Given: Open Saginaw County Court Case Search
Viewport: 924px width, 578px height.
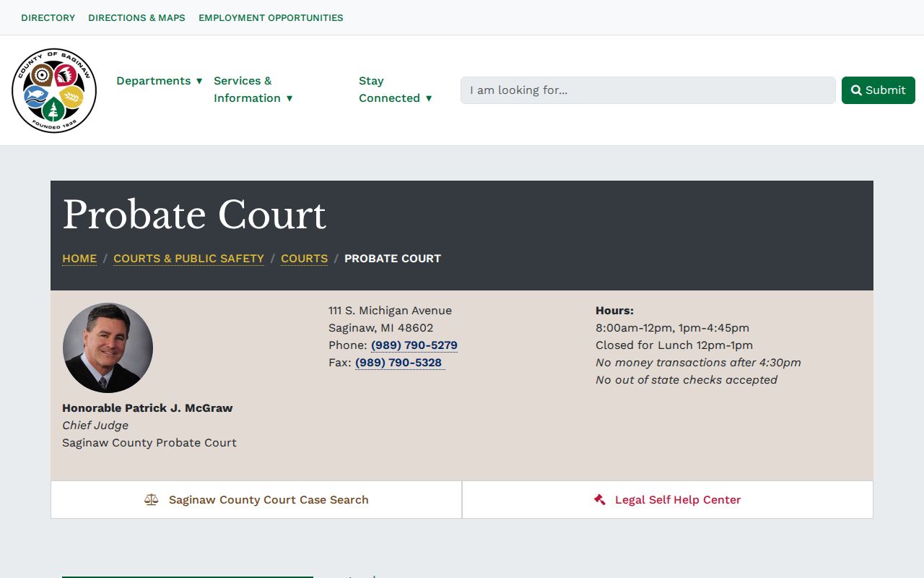Looking at the screenshot, I should coord(256,499).
